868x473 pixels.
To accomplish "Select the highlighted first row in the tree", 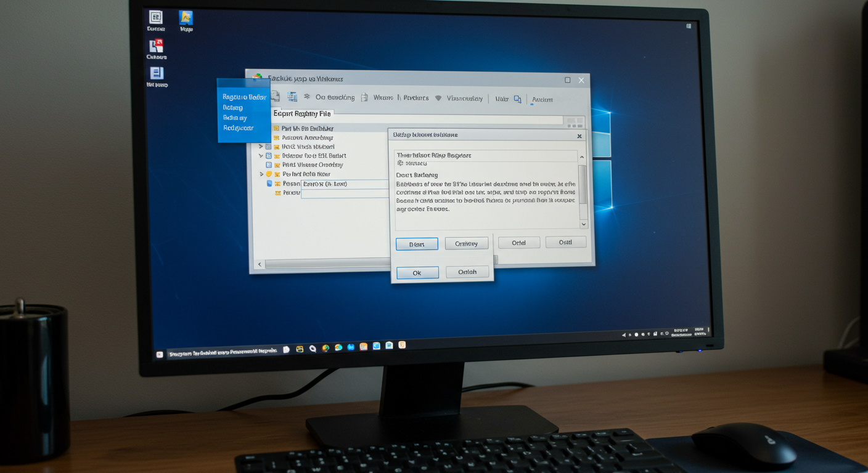I will [x=330, y=128].
